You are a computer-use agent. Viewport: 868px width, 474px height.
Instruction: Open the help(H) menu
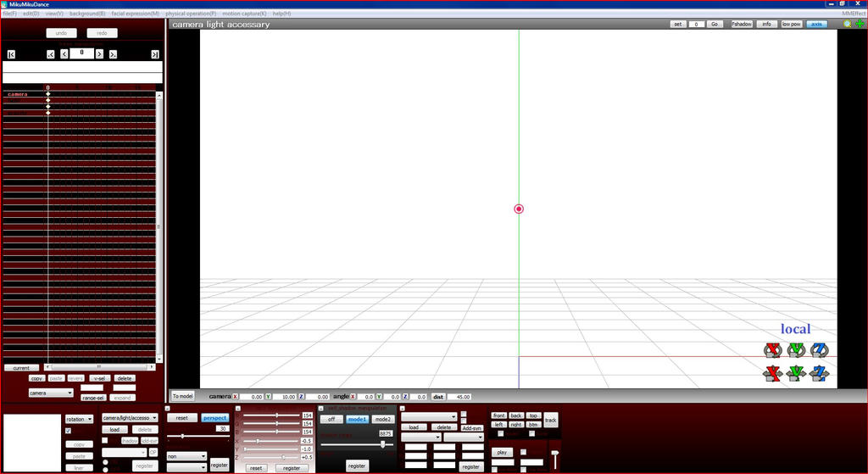[281, 14]
